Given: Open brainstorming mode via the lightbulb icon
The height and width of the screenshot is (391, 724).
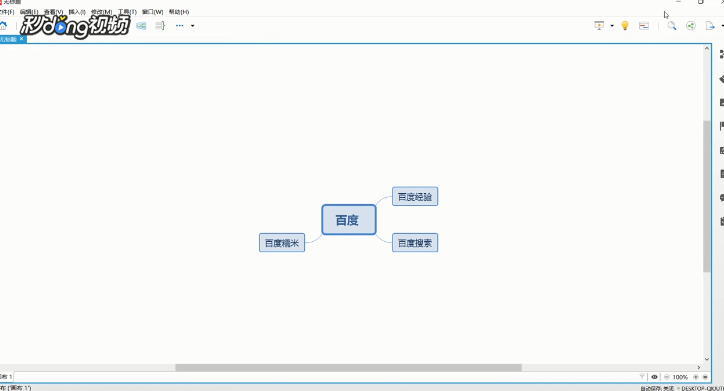Looking at the screenshot, I should tap(625, 26).
